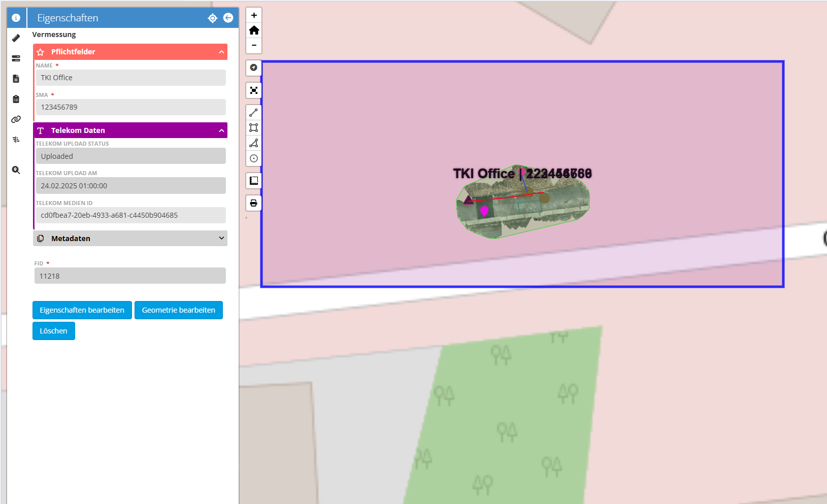Click Geometrie bearbeiten button
This screenshot has width=827, height=504.
179,310
